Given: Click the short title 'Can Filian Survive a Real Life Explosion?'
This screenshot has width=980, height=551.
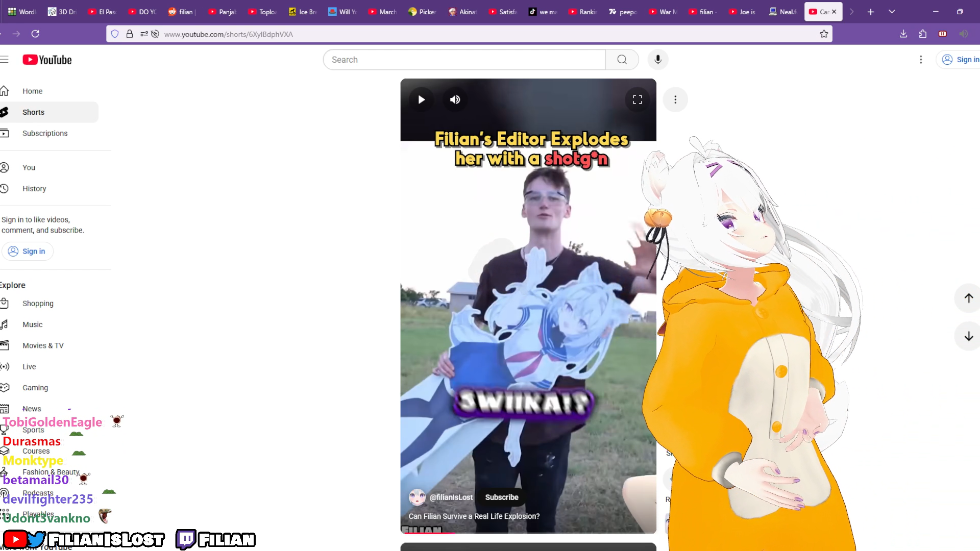Looking at the screenshot, I should tap(474, 516).
